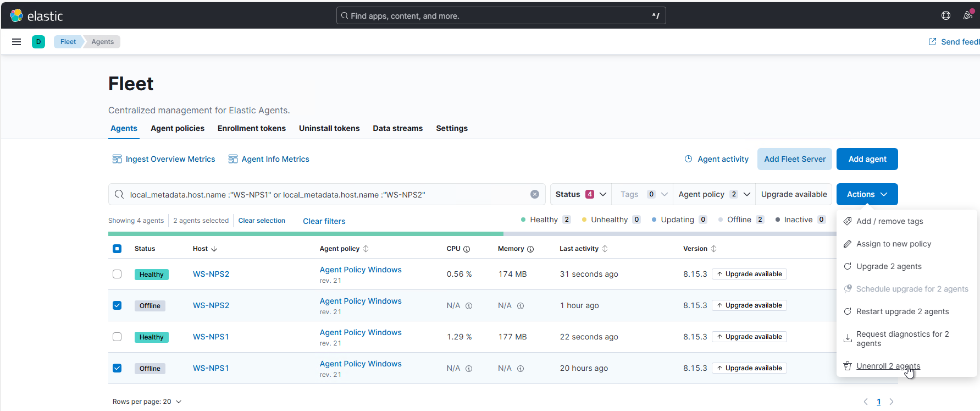
Task: Click Memory N/A info icon for offline WS-NPS1
Action: click(521, 369)
